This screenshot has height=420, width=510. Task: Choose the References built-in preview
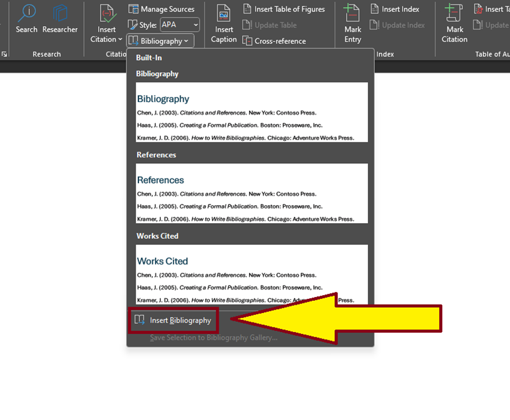[252, 192]
